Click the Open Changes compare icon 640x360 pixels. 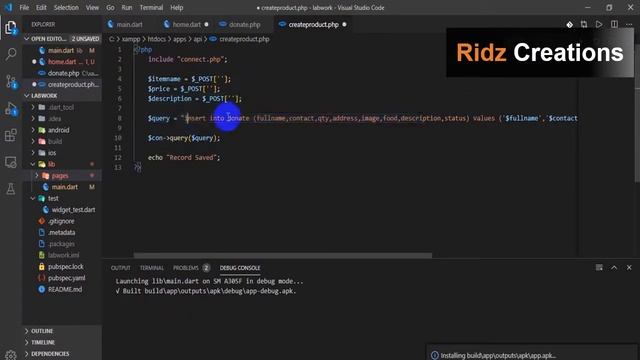click(584, 24)
